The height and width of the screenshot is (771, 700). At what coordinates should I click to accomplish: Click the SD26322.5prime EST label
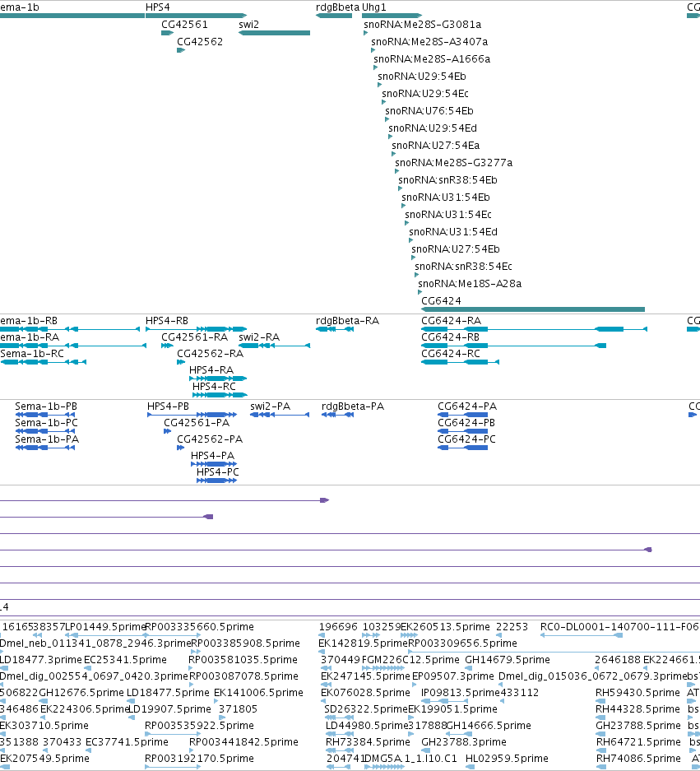pos(366,709)
